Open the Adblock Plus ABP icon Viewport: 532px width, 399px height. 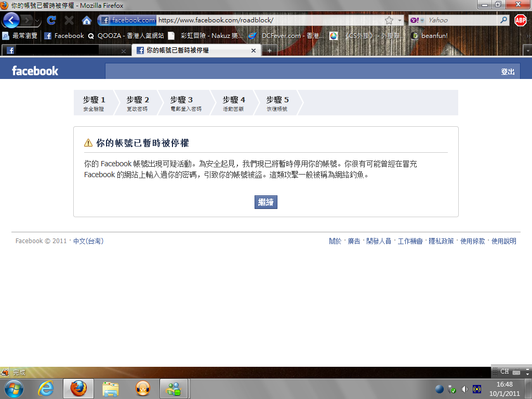click(x=520, y=20)
